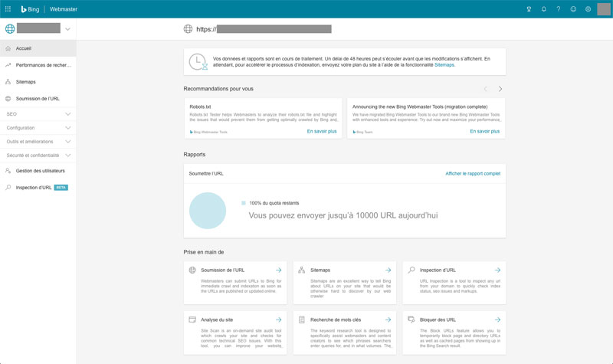Open the settings gear icon
This screenshot has width=613, height=364.
pyautogui.click(x=588, y=9)
